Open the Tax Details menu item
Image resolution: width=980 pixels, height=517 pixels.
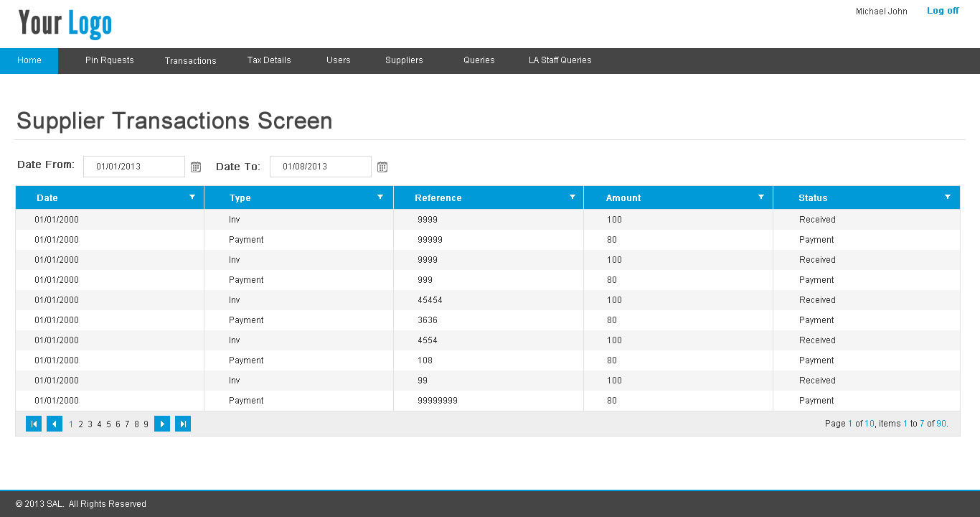pyautogui.click(x=269, y=60)
